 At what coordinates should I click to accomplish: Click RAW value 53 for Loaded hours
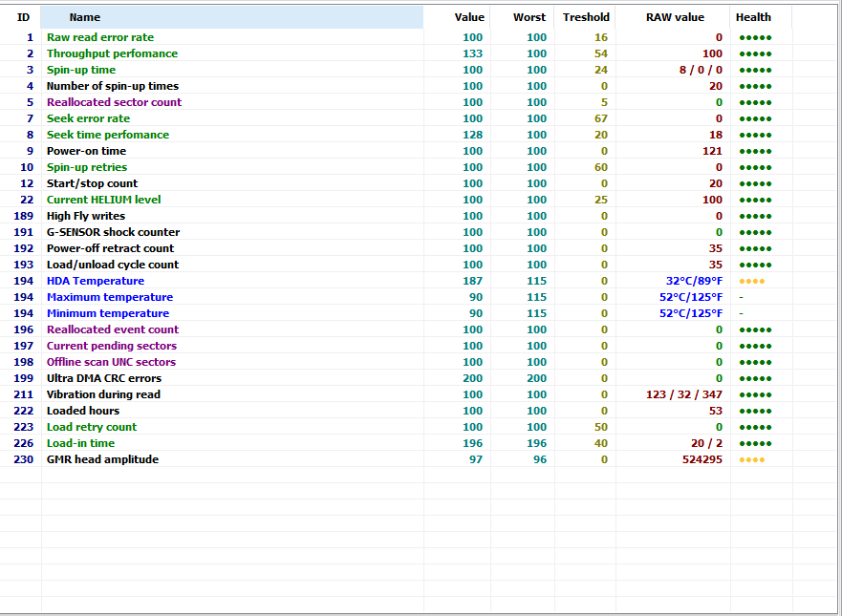(715, 411)
